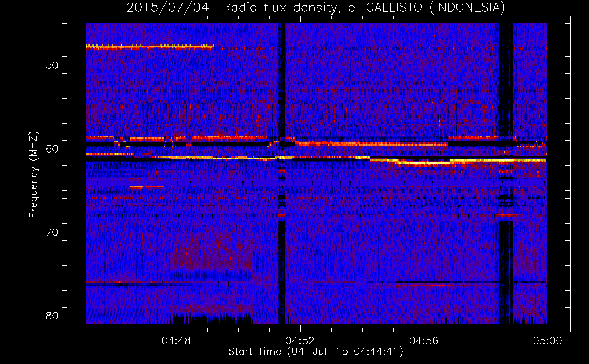Screen dimensions: 589x364
Task: Click the 04:52 time tick label
Action: pos(300,341)
